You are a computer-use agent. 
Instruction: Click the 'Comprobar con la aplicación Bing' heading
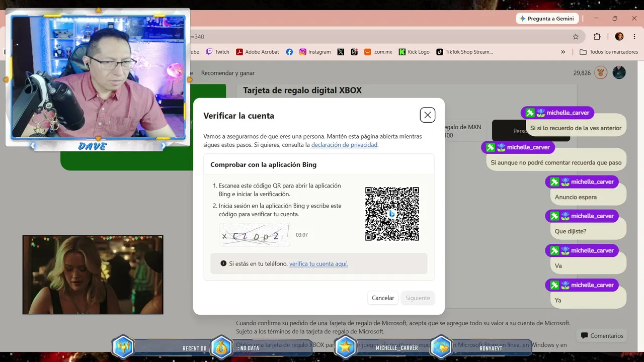(264, 164)
